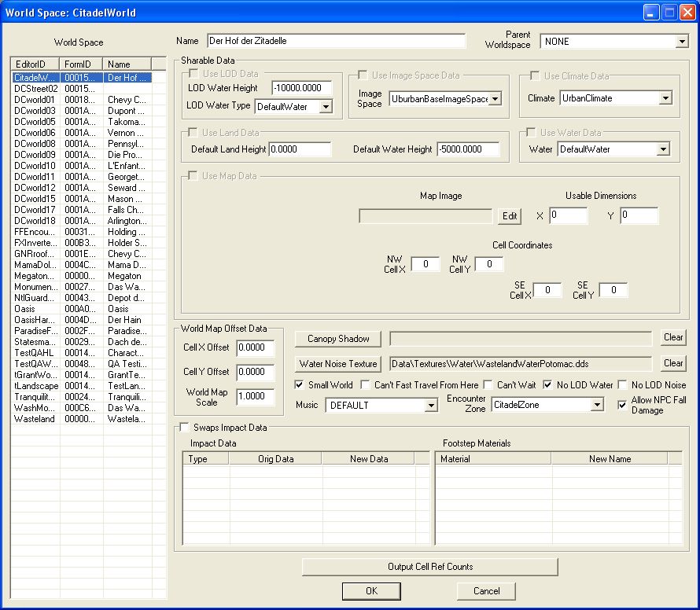
Task: Click the NW Cell X field
Action: [425, 264]
